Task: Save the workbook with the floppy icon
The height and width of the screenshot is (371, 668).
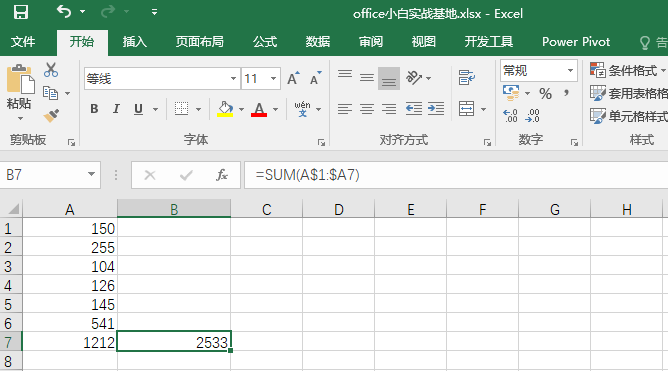Action: coord(20,12)
